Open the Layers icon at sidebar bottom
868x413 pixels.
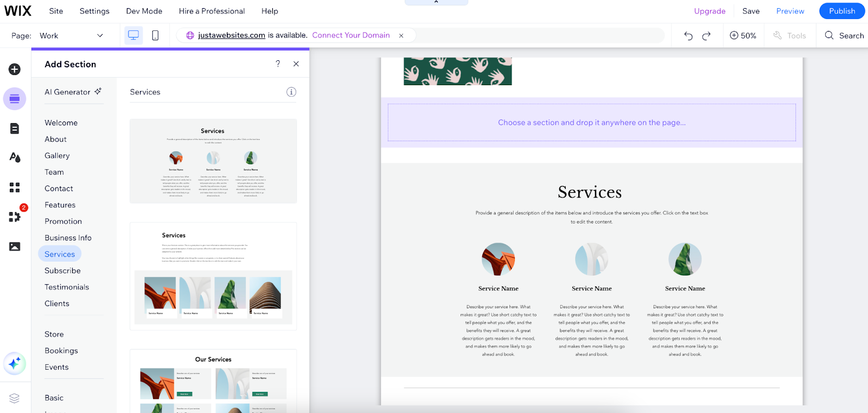pyautogui.click(x=15, y=398)
